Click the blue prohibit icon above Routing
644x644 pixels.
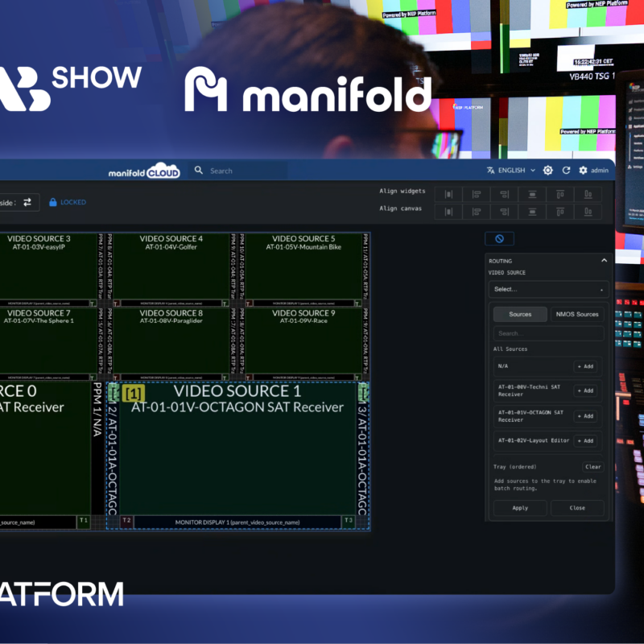click(x=499, y=239)
